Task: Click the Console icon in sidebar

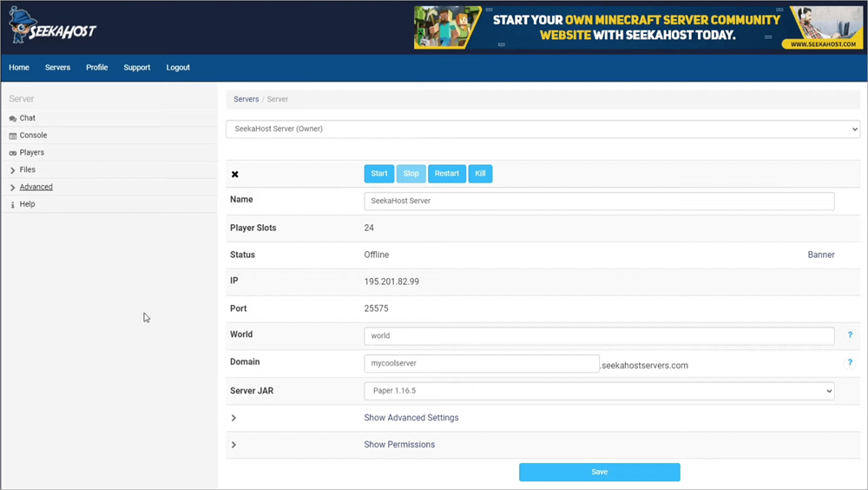Action: click(13, 136)
